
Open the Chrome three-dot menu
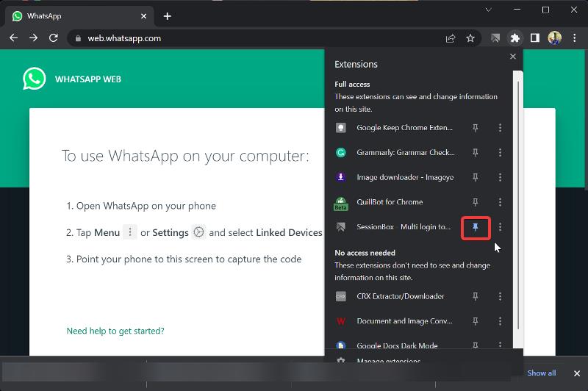point(575,38)
